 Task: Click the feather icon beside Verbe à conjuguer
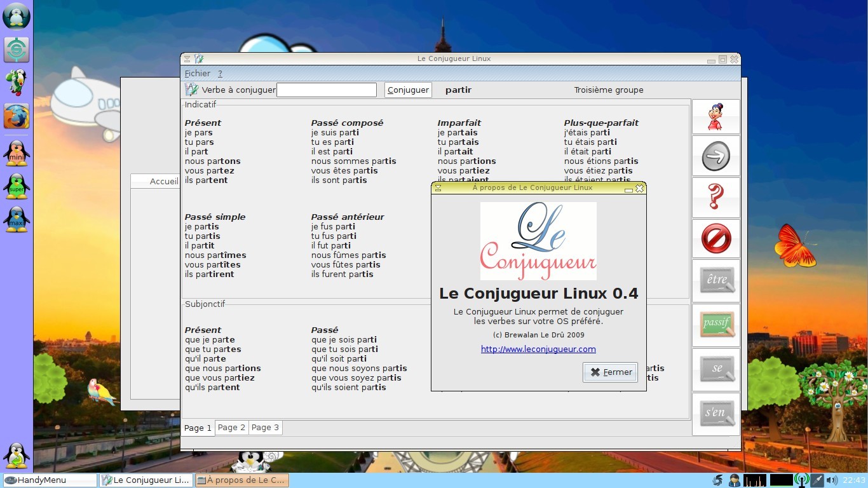click(x=191, y=90)
